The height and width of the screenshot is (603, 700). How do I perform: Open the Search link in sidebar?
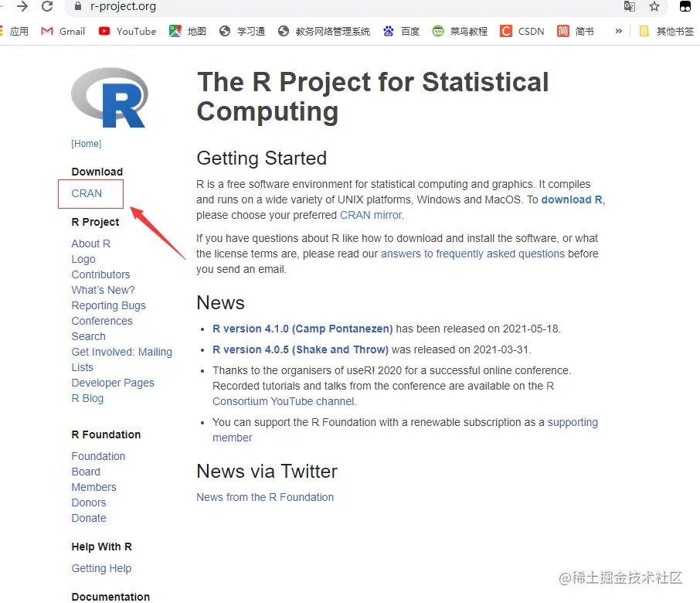click(x=88, y=336)
